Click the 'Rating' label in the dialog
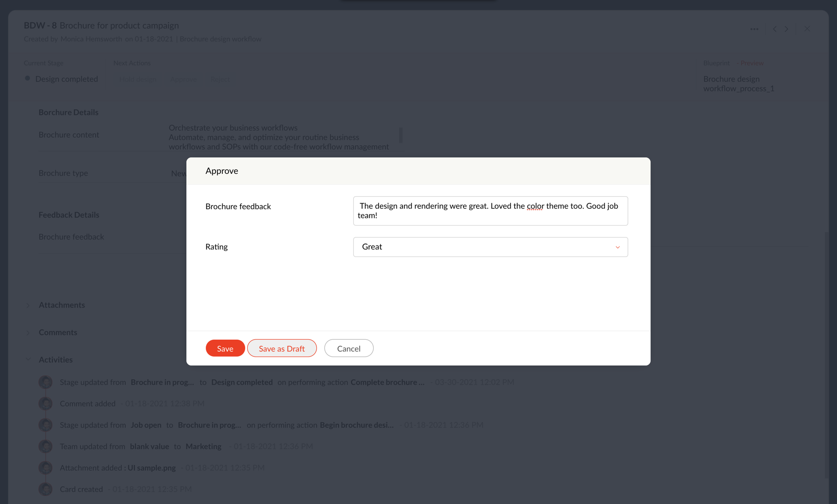This screenshot has height=504, width=837. pyautogui.click(x=217, y=247)
